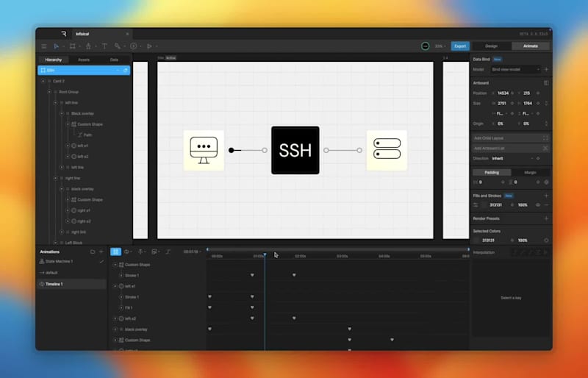Switch to Animate mode
Viewport: 588px width, 378px height.
(530, 46)
